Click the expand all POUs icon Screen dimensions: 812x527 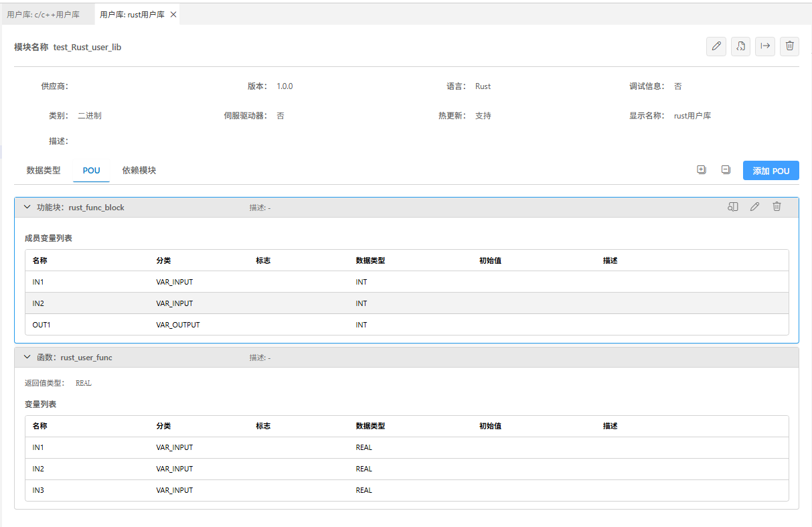coord(702,170)
